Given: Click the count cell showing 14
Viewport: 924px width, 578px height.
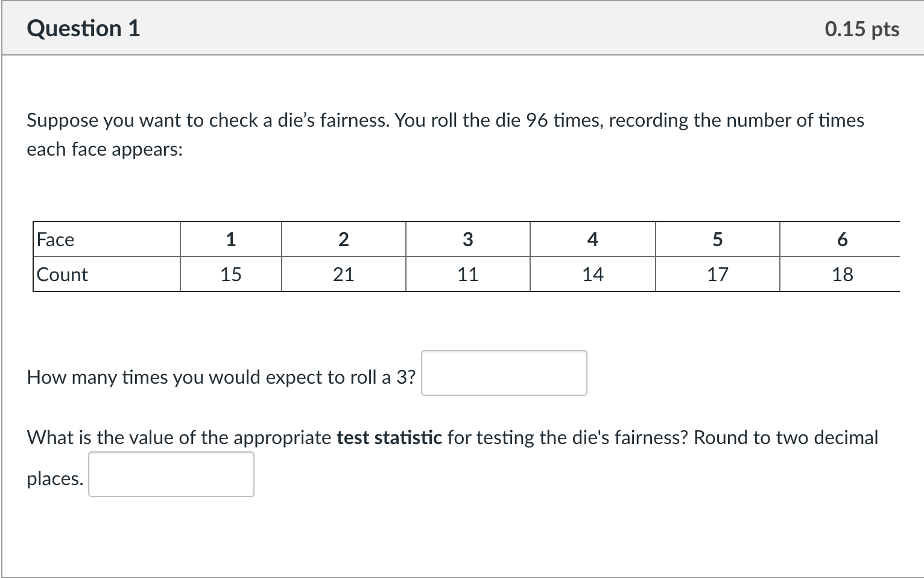Looking at the screenshot, I should pos(593,275).
